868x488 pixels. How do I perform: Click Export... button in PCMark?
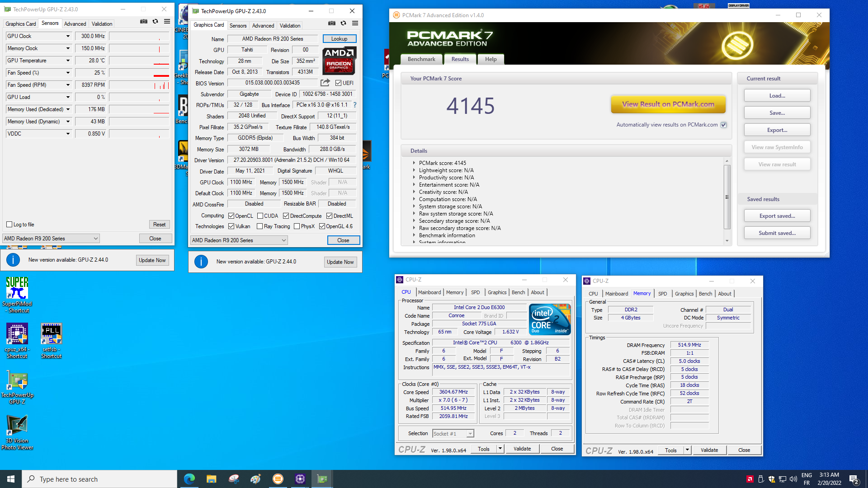tap(777, 130)
